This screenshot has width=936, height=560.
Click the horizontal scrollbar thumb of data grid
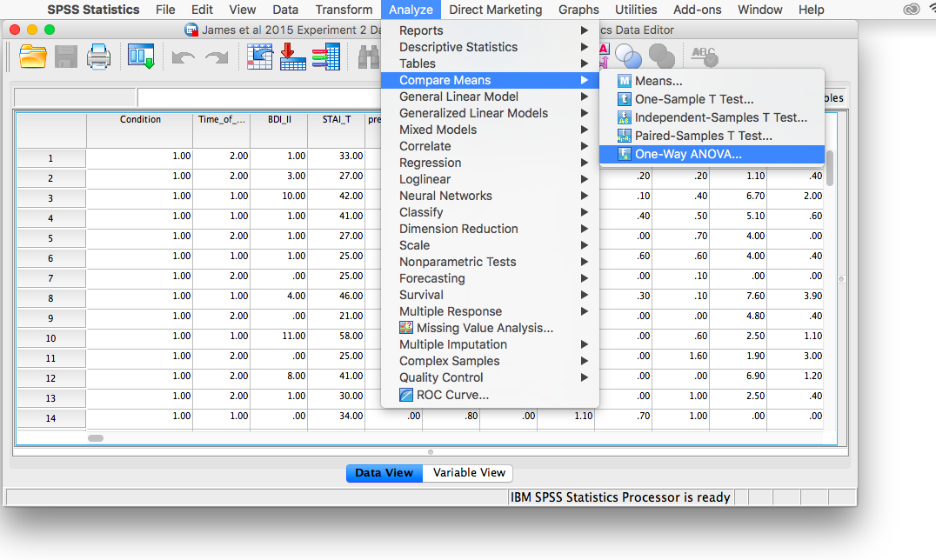point(96,438)
